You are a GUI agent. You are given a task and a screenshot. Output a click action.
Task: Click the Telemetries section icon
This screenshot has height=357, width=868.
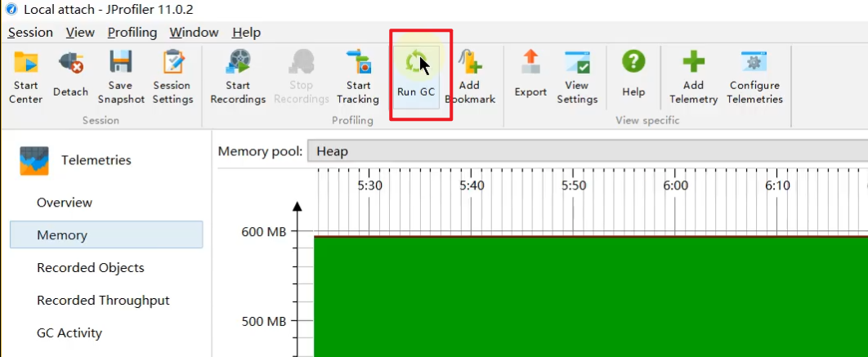pyautogui.click(x=34, y=161)
